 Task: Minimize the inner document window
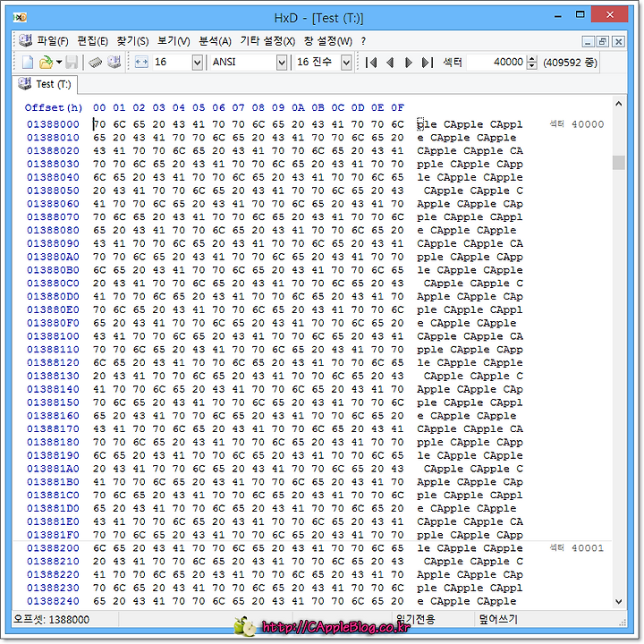(x=588, y=41)
